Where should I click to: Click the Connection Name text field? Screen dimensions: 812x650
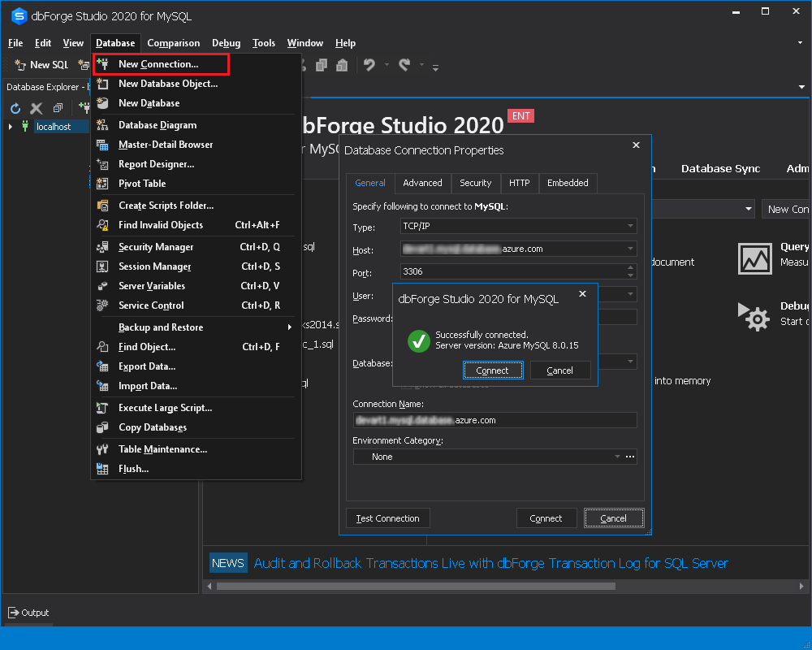(495, 420)
